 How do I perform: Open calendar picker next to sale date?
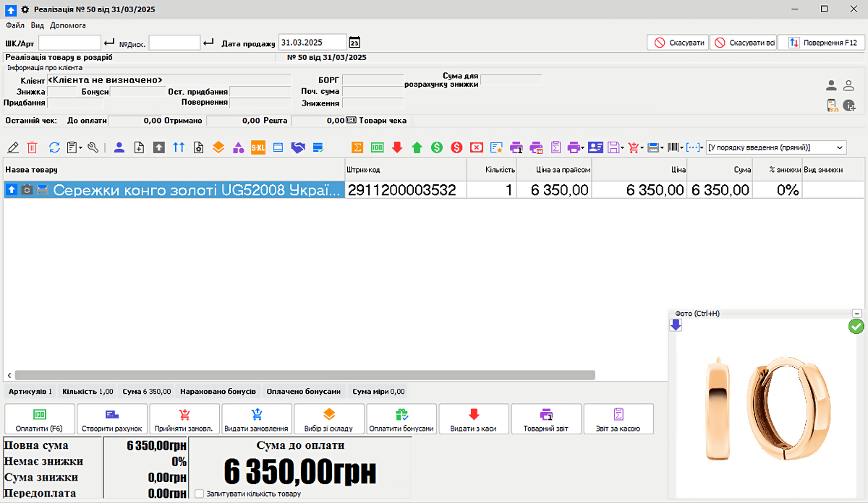pyautogui.click(x=354, y=43)
